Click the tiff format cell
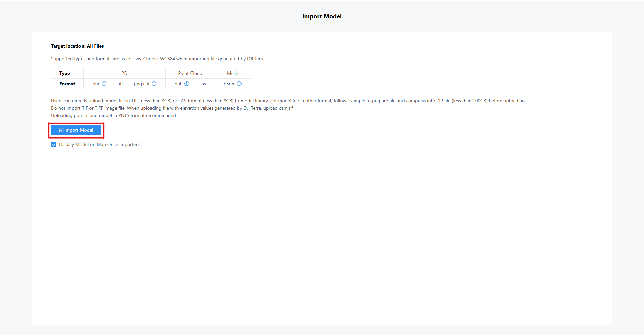Image resolution: width=644 pixels, height=335 pixels. 120,84
